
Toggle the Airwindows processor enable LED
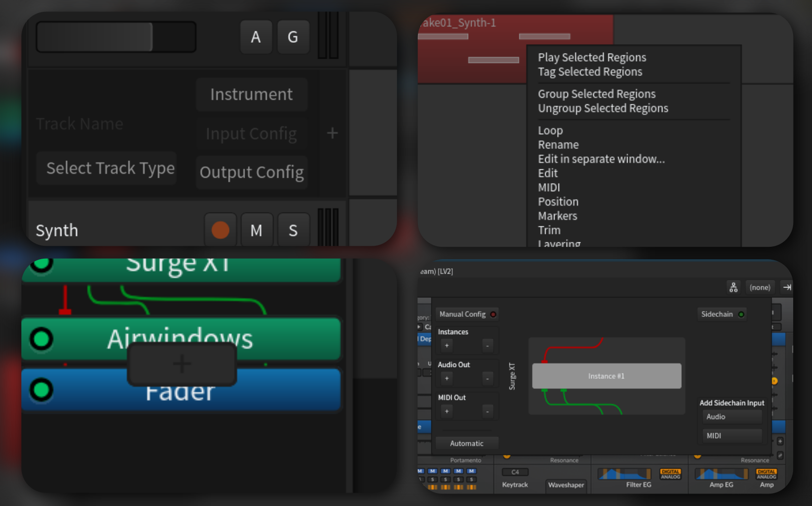(41, 339)
